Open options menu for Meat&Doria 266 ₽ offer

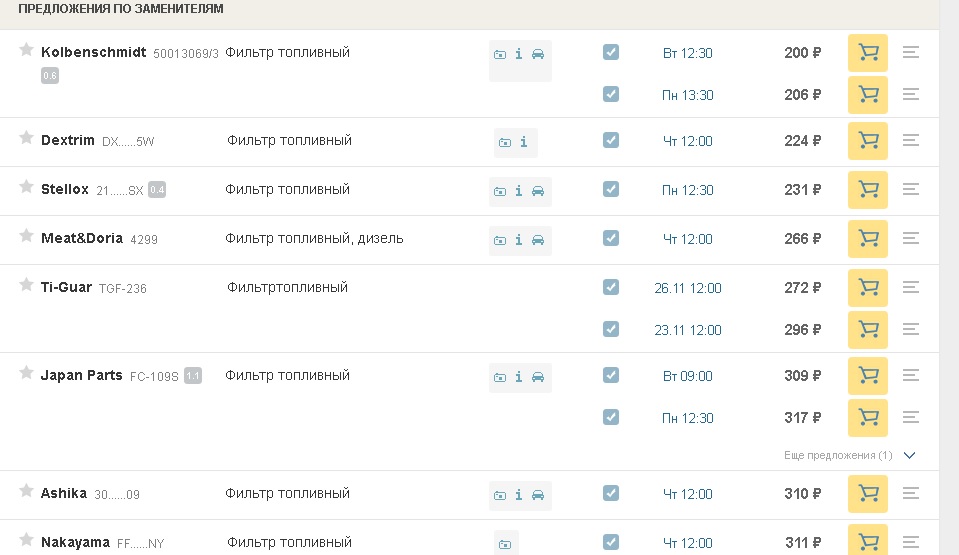click(911, 238)
